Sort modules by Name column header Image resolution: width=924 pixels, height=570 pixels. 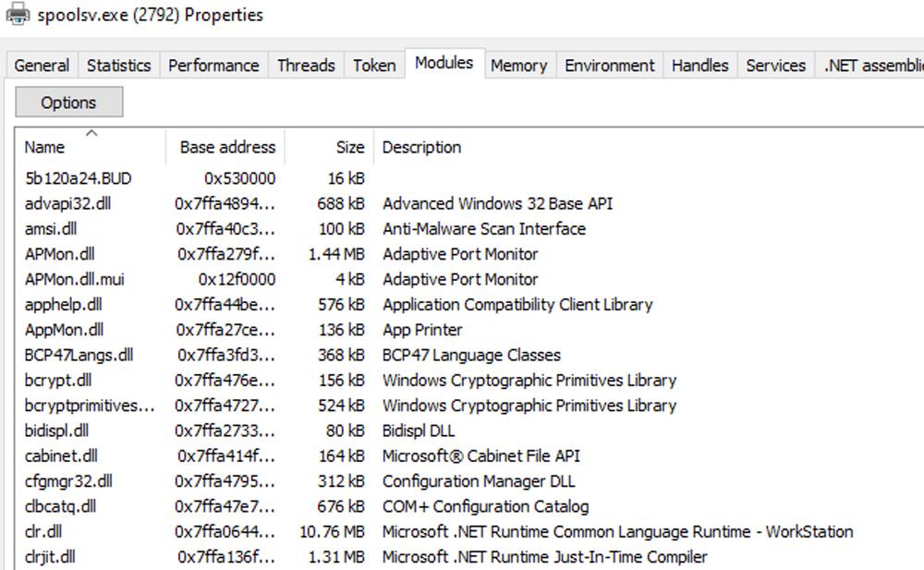pyautogui.click(x=44, y=148)
